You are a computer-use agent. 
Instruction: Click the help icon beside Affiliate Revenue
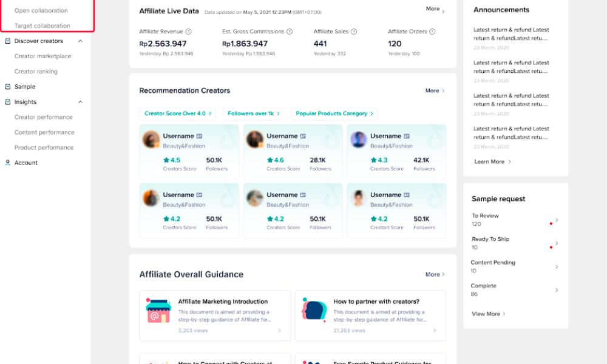189,32
